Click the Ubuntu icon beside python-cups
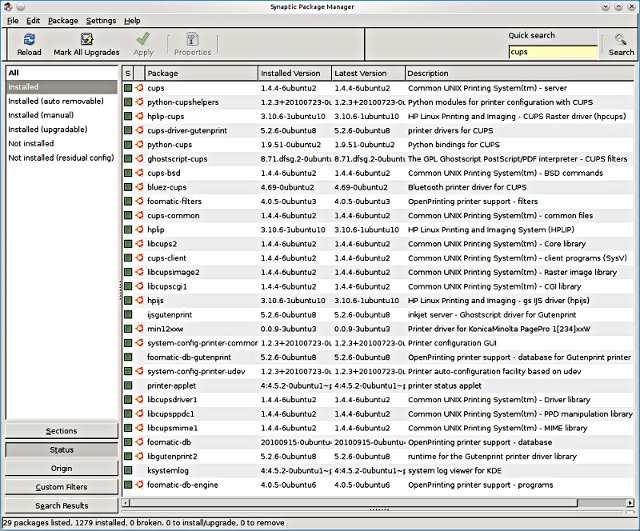The height and width of the screenshot is (531, 640). (x=139, y=145)
